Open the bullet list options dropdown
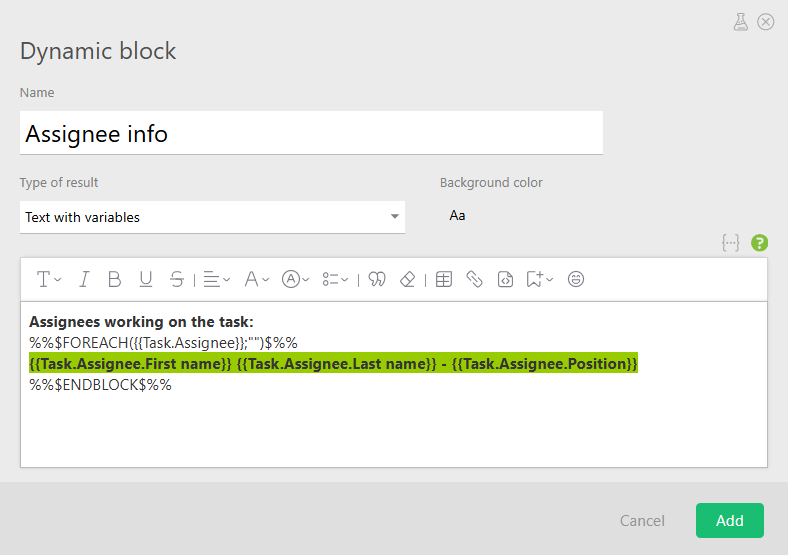 pyautogui.click(x=336, y=280)
